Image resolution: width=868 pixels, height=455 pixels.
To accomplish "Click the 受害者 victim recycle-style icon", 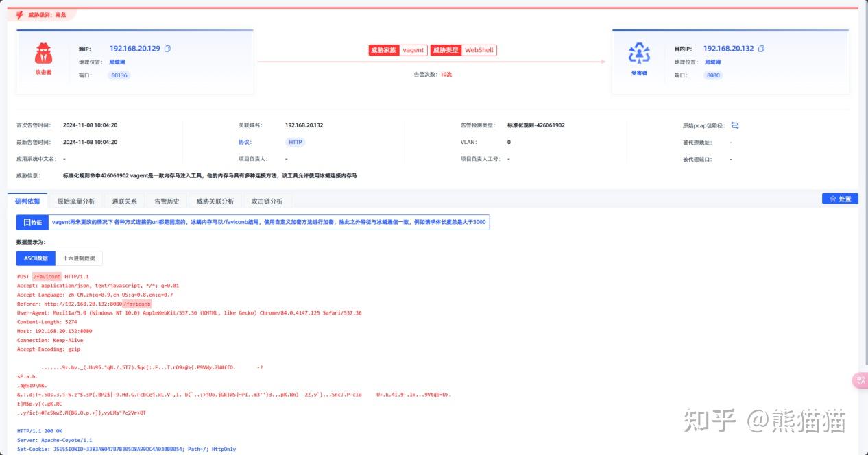I will [640, 52].
